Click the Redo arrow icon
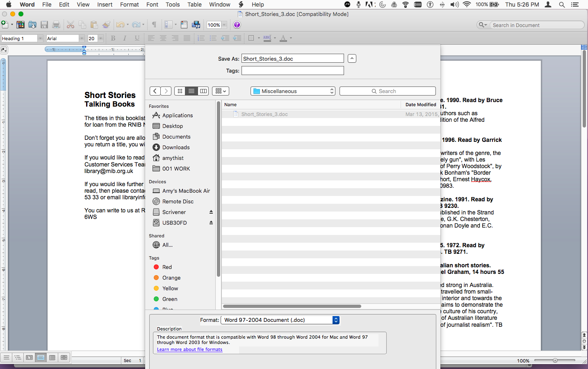 pyautogui.click(x=136, y=25)
